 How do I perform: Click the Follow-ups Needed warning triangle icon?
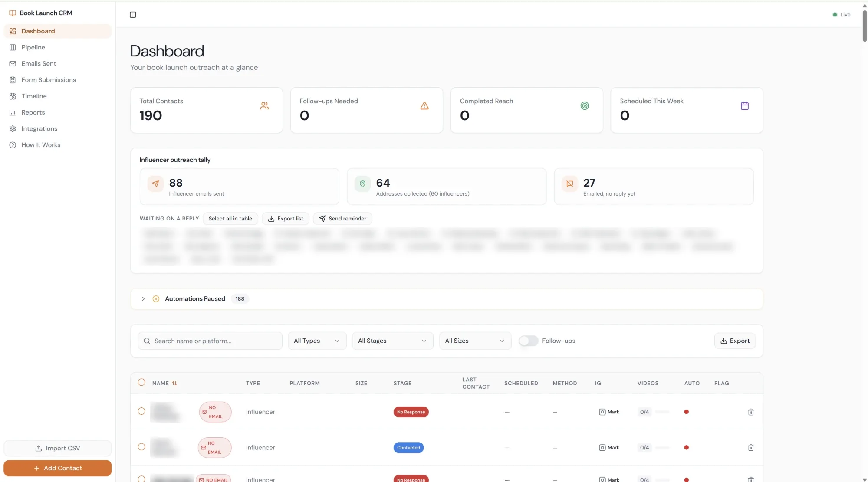tap(424, 106)
